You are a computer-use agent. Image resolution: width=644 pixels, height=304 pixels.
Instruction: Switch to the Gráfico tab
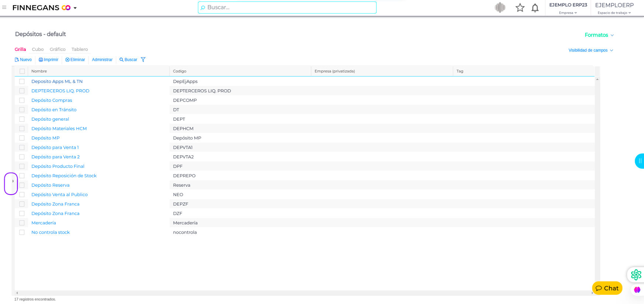pos(57,49)
